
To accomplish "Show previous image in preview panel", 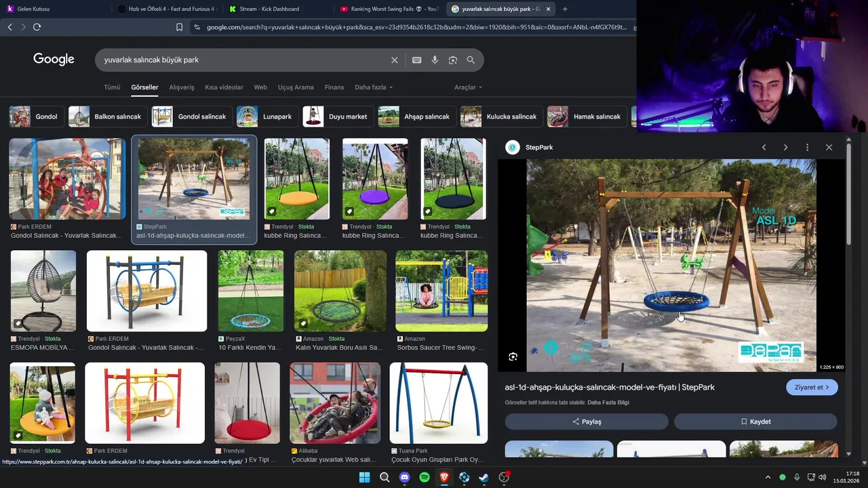I will (x=764, y=147).
